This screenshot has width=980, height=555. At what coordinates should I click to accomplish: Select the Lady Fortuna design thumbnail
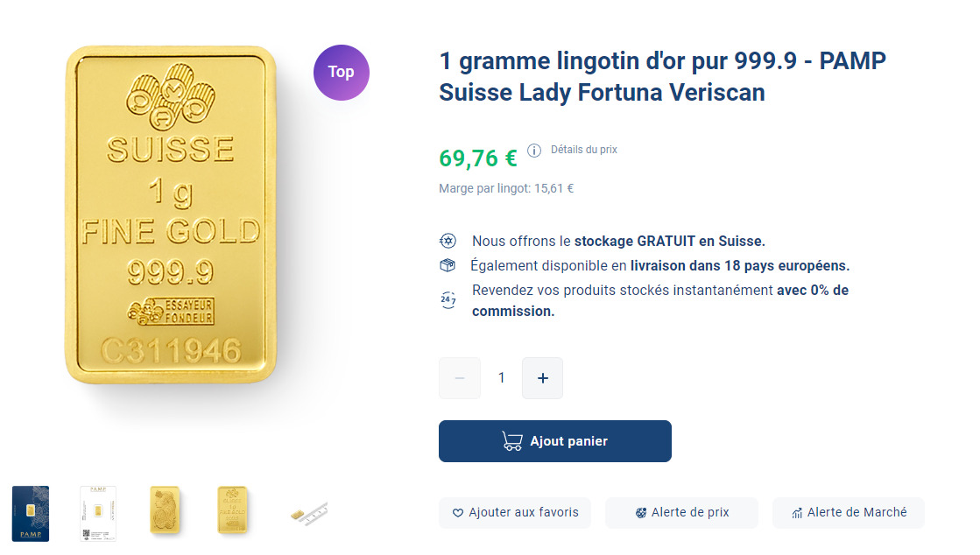(166, 513)
